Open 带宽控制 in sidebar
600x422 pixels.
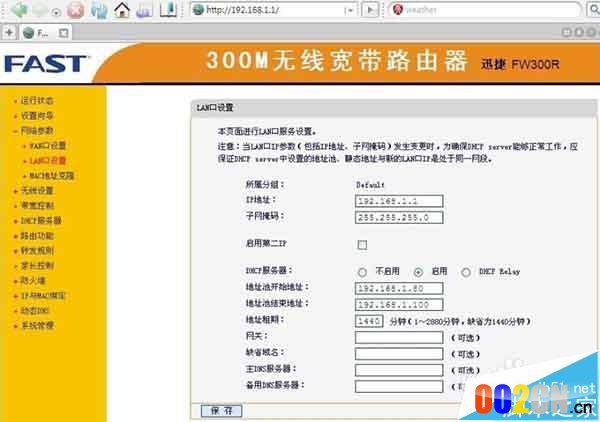click(37, 205)
